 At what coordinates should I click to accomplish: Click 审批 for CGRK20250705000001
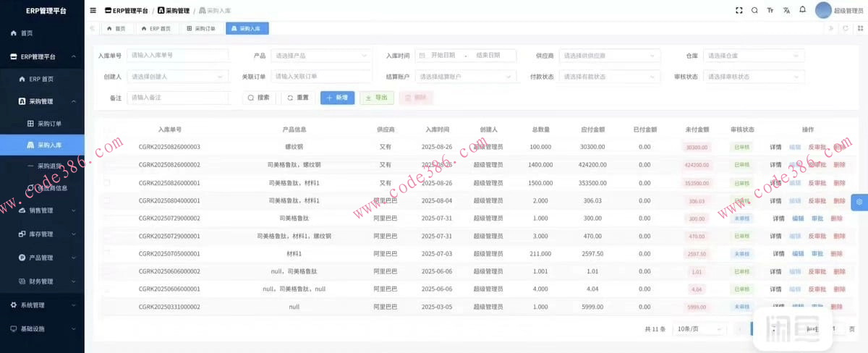coord(817,254)
